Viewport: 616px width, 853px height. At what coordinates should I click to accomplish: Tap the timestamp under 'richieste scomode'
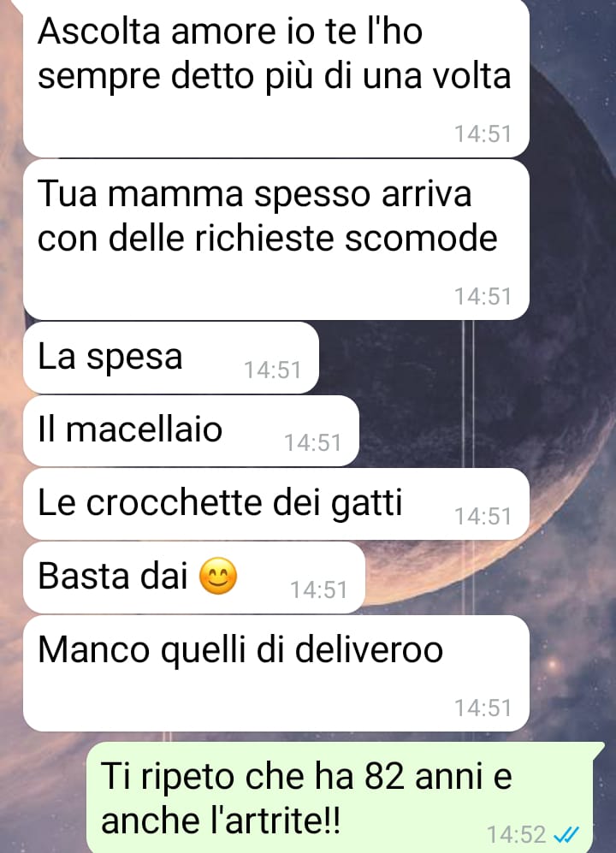(483, 297)
